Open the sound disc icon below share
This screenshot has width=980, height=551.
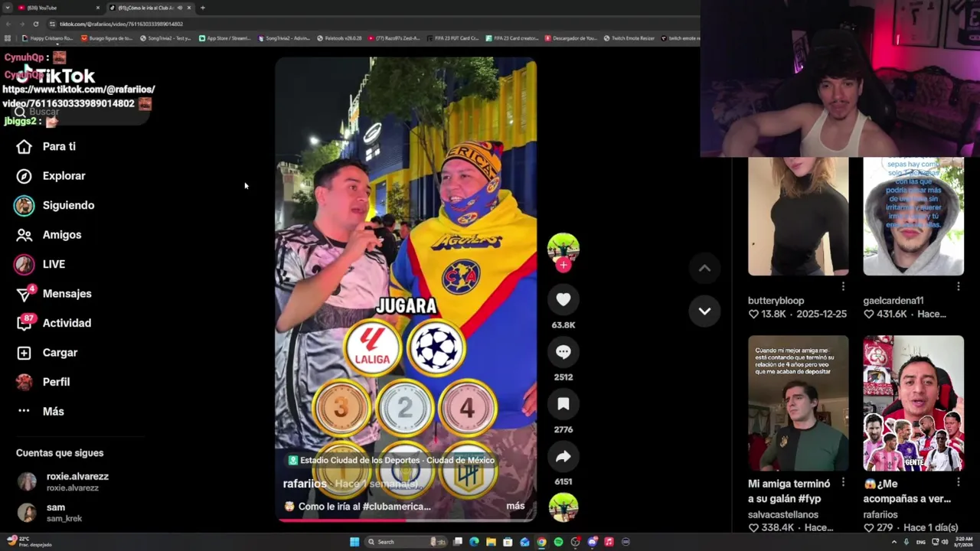point(563,507)
